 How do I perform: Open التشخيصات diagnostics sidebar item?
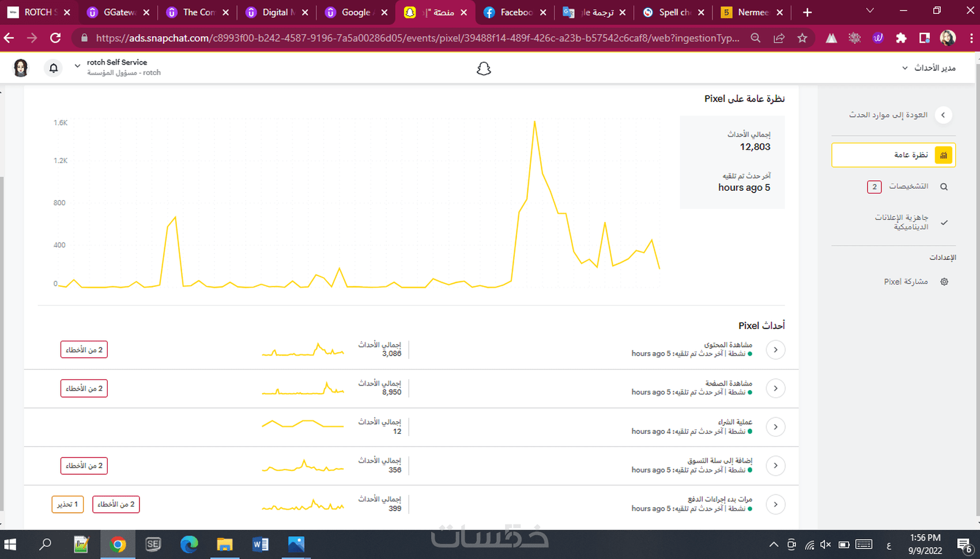click(x=909, y=186)
